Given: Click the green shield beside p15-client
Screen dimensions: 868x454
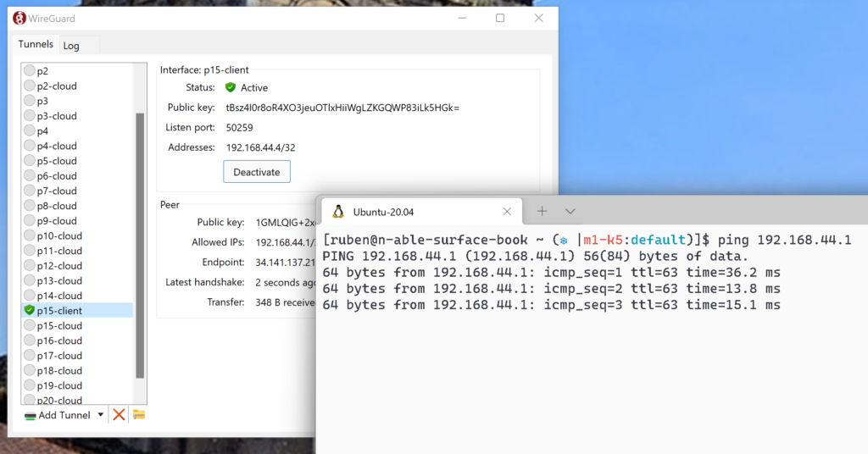Looking at the screenshot, I should click(x=30, y=311).
